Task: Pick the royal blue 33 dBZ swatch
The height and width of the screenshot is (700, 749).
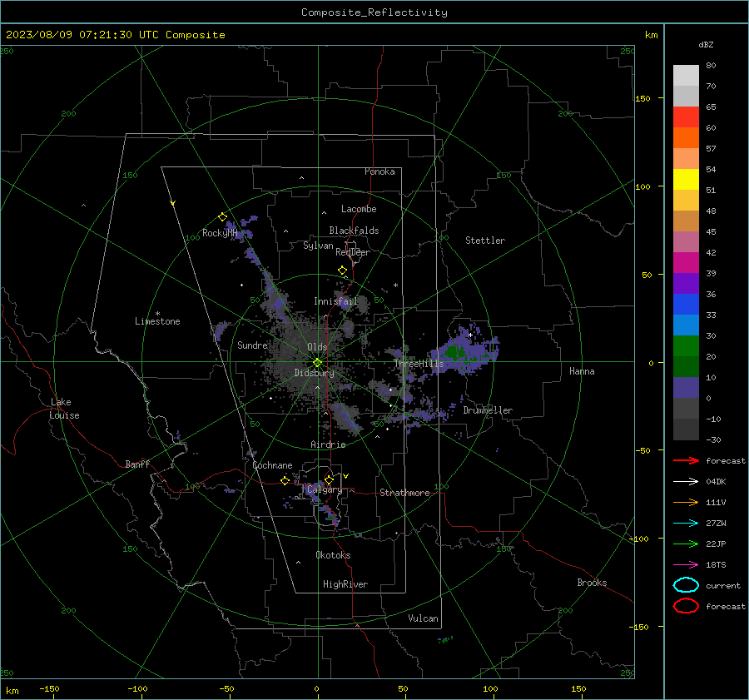Action: coord(686,304)
